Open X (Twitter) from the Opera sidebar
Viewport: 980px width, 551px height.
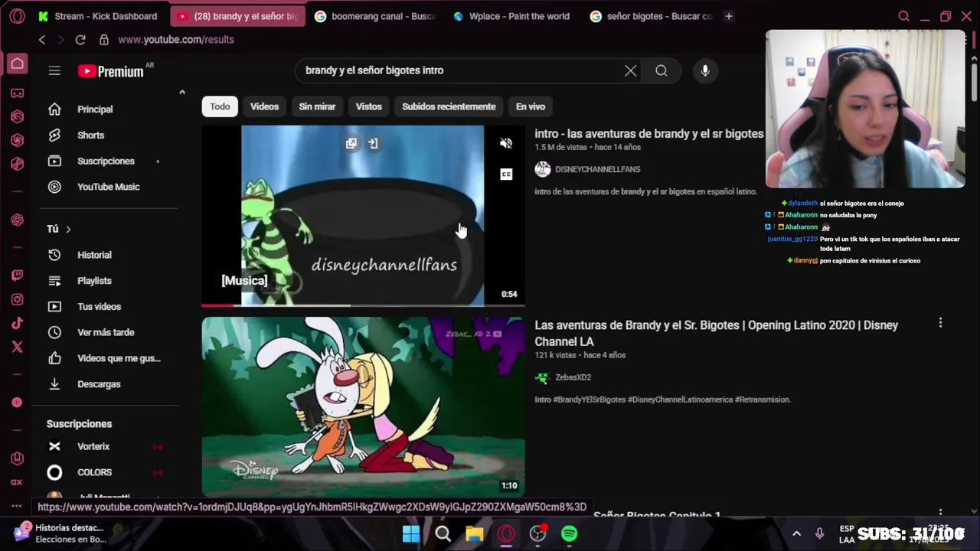click(17, 347)
